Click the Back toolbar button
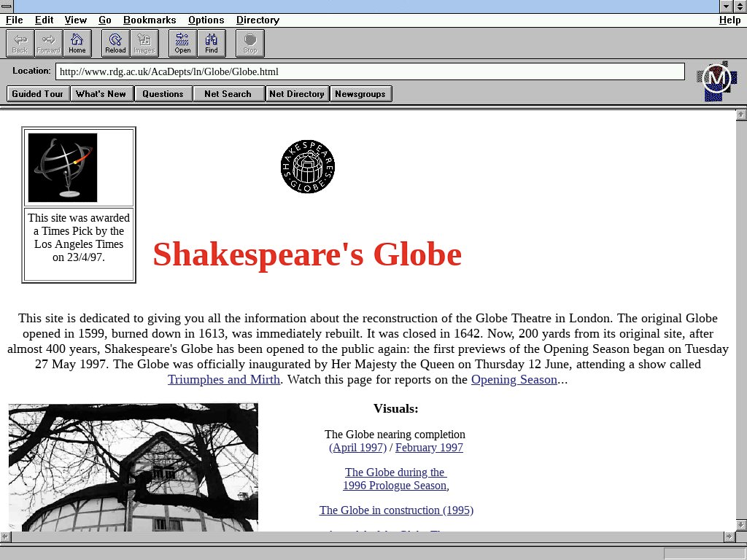 (20, 43)
